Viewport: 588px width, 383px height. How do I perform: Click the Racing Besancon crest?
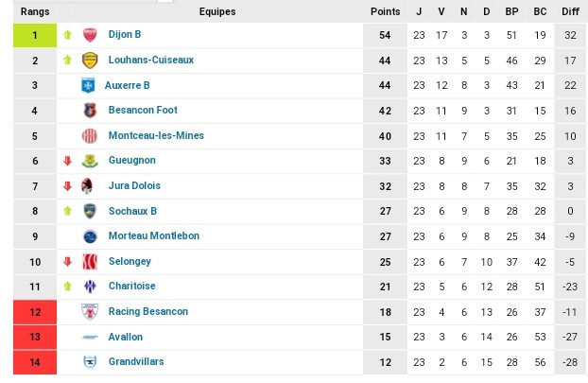point(90,312)
